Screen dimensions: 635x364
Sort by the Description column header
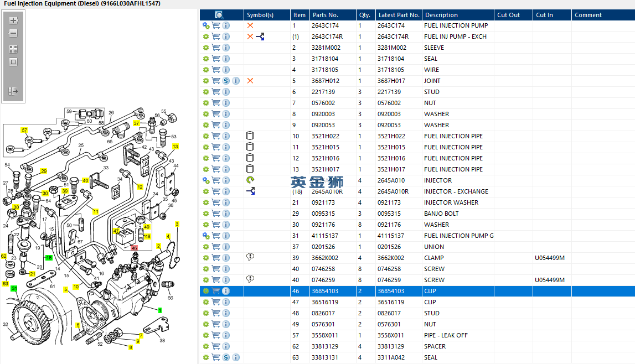tap(458, 15)
